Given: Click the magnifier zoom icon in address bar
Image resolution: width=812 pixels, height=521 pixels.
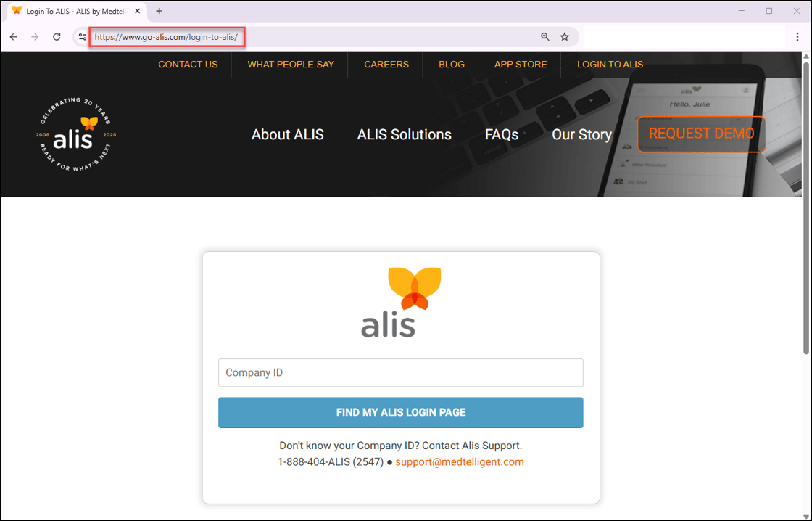Looking at the screenshot, I should (544, 36).
